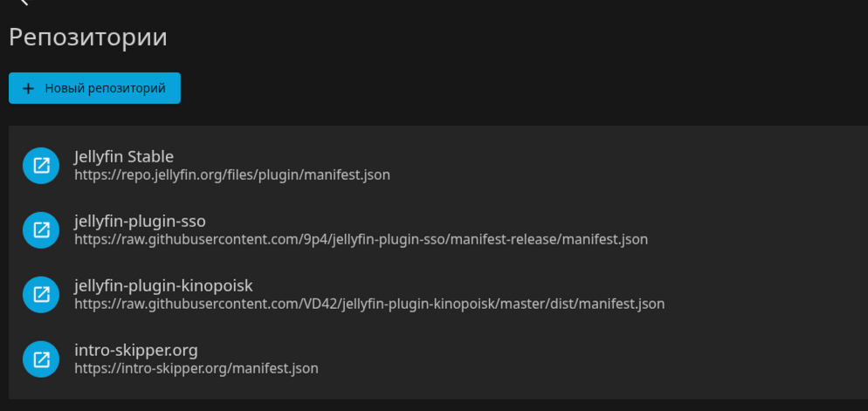Open the Jellyfin Stable external link icon
The image size is (868, 411).
[x=41, y=165]
